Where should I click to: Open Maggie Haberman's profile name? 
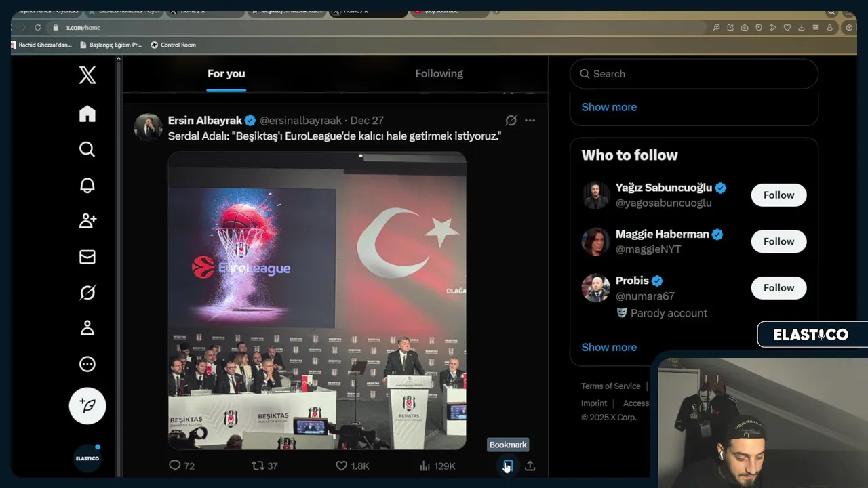(662, 234)
